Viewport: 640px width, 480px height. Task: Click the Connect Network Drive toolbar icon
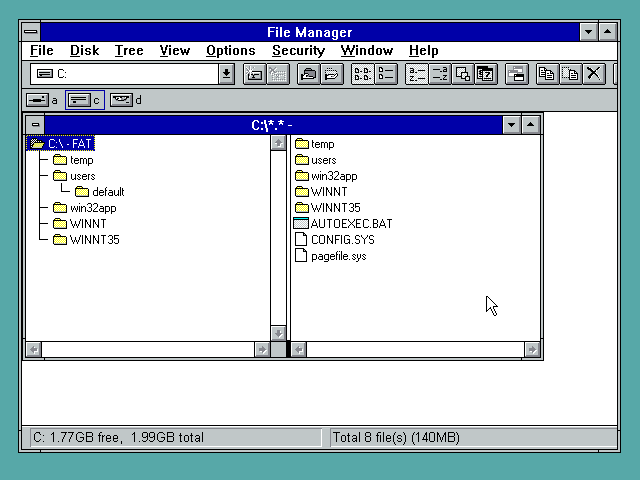point(254,74)
